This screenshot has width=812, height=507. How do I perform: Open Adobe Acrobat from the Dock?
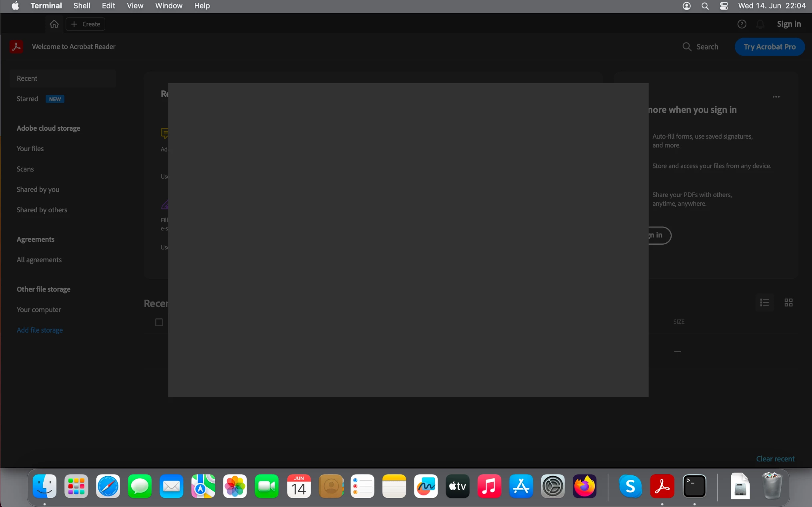(662, 486)
